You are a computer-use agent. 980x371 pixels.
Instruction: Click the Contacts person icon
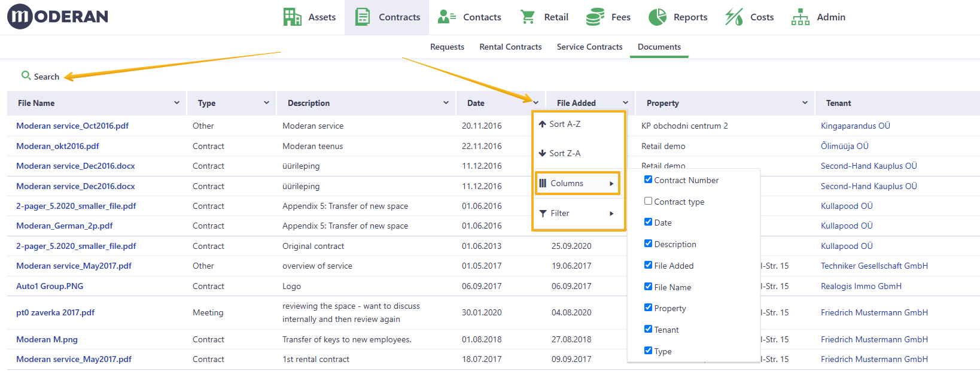447,17
